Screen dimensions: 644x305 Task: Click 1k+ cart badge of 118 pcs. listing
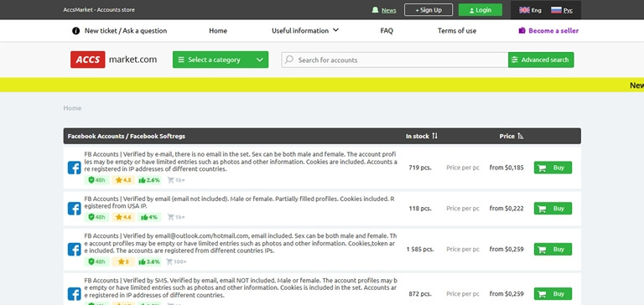click(x=176, y=217)
